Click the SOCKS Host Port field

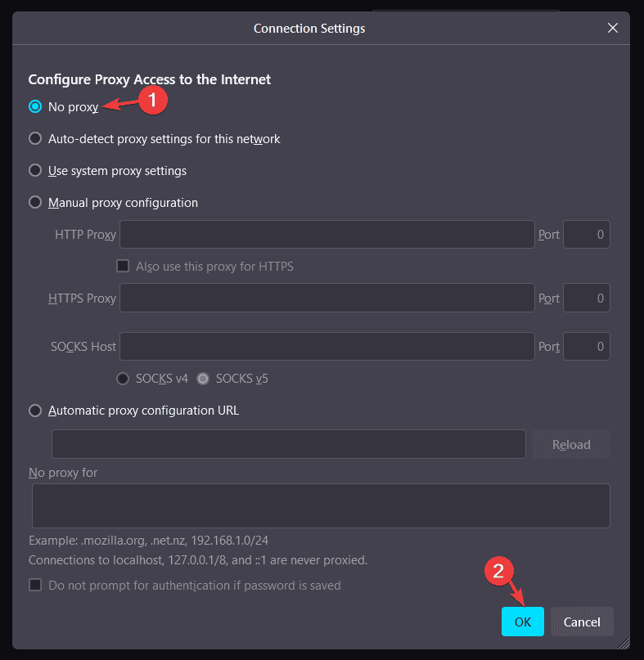click(x=587, y=347)
